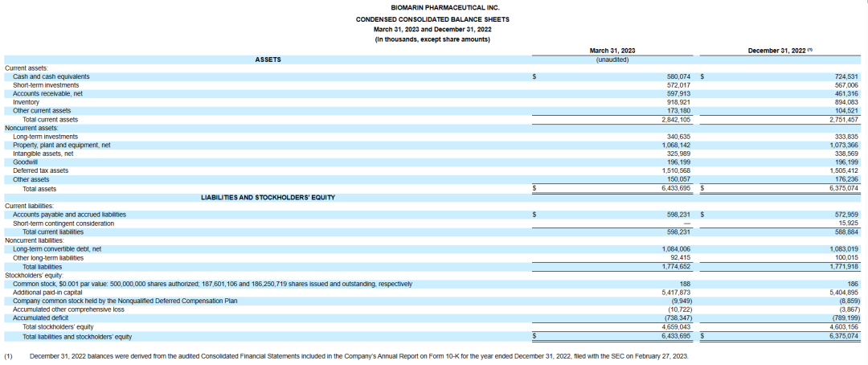868x365 pixels.
Task: Click the footnote (1) marker at bottom
Action: 8,356
